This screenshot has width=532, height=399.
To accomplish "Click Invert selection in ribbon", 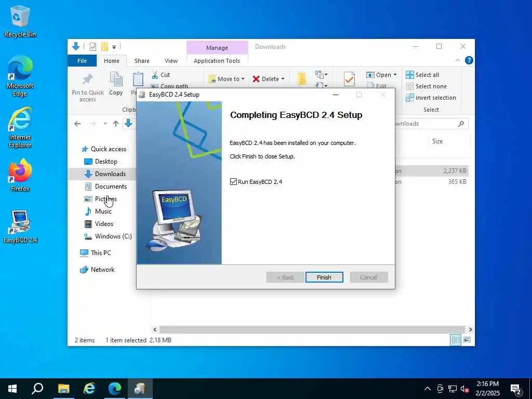I will 431,98.
